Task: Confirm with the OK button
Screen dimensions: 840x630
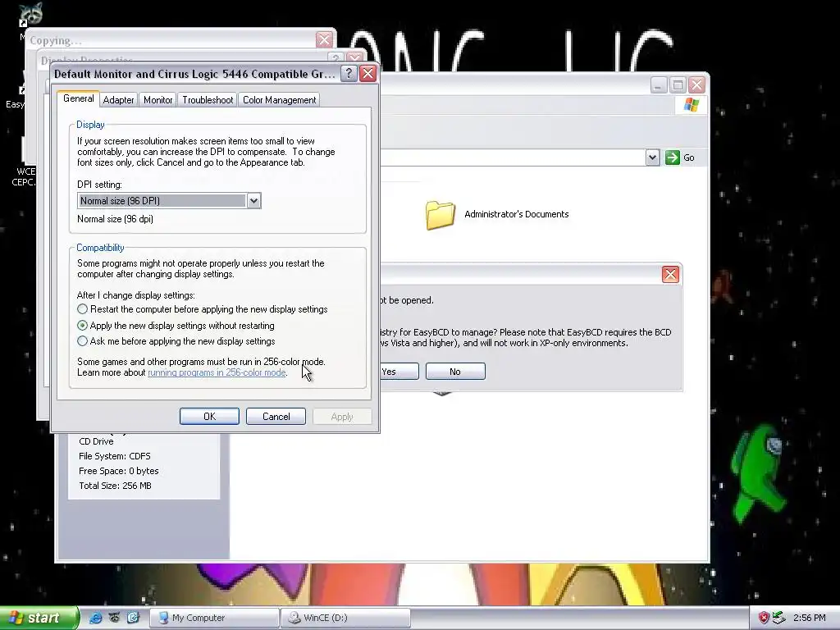Action: coord(209,416)
